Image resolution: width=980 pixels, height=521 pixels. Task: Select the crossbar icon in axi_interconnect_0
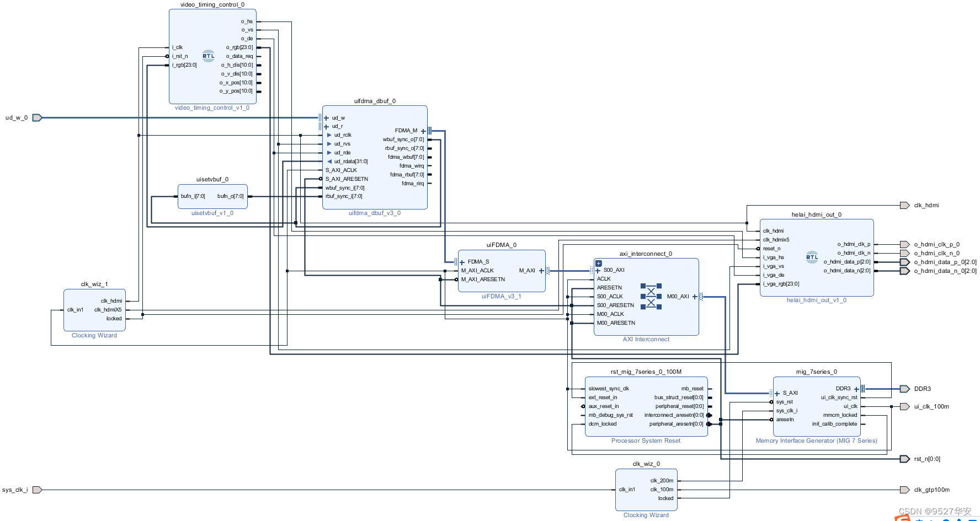(x=651, y=297)
